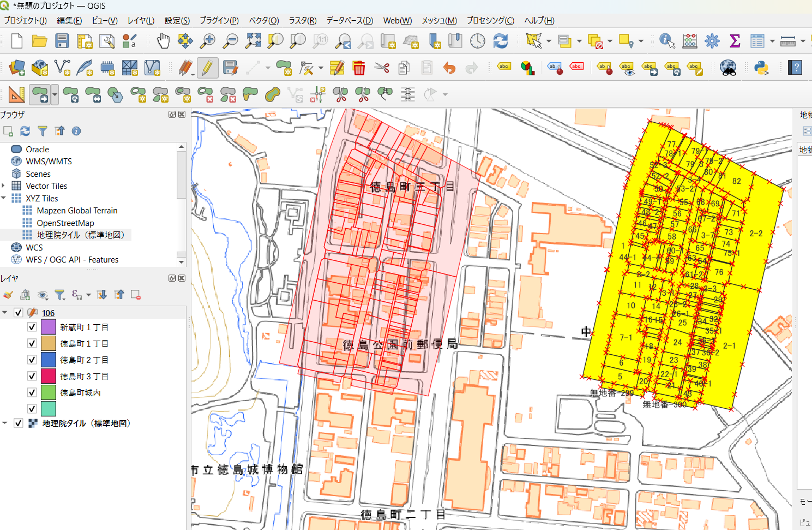
Task: Uncheck the 新蔵町１丁目 layer checkbox
Action: pyautogui.click(x=32, y=327)
